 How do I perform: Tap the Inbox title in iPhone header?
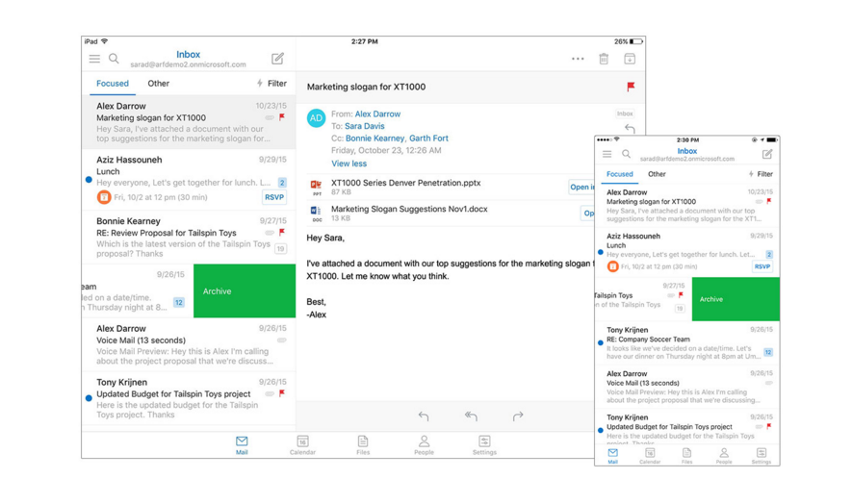pos(686,151)
